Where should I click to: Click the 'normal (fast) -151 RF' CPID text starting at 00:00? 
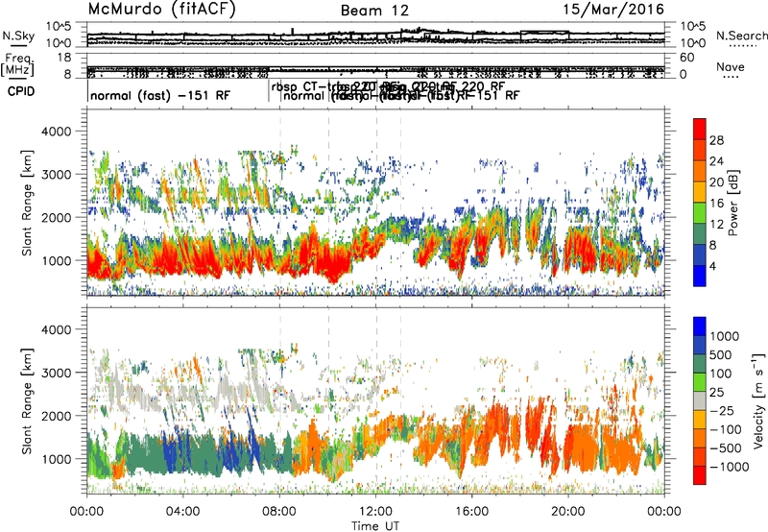160,96
